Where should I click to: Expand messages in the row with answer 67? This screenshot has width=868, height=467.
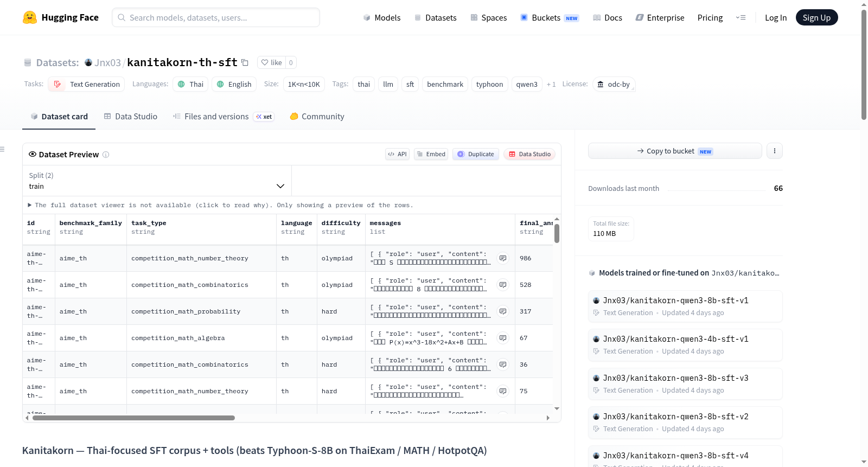(503, 338)
